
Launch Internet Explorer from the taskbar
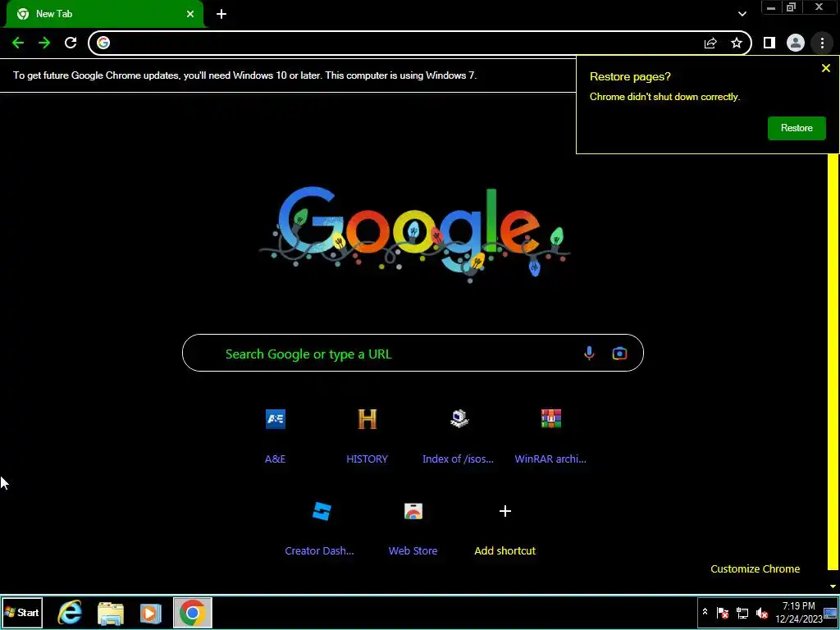[70, 613]
